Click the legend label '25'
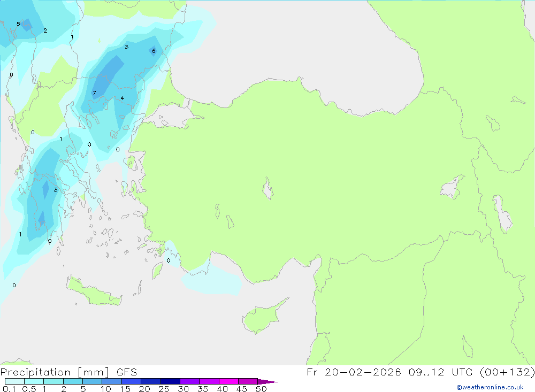Viewport: 535px width, 392px height. [164, 389]
